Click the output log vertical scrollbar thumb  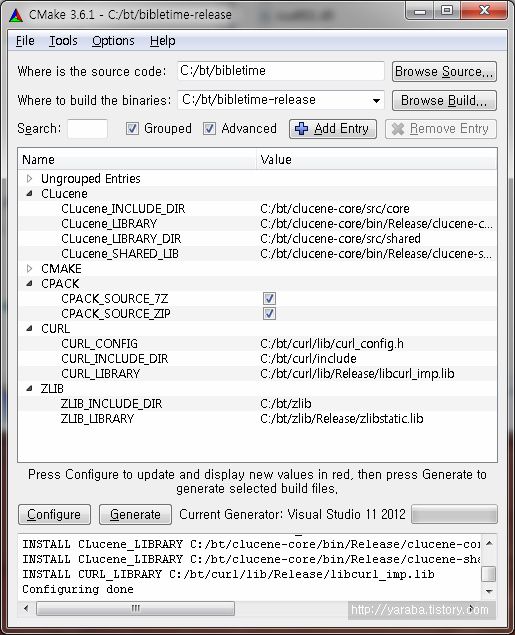(x=489, y=574)
